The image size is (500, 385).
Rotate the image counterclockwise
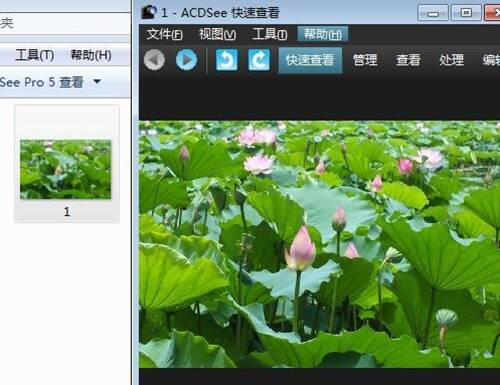227,60
